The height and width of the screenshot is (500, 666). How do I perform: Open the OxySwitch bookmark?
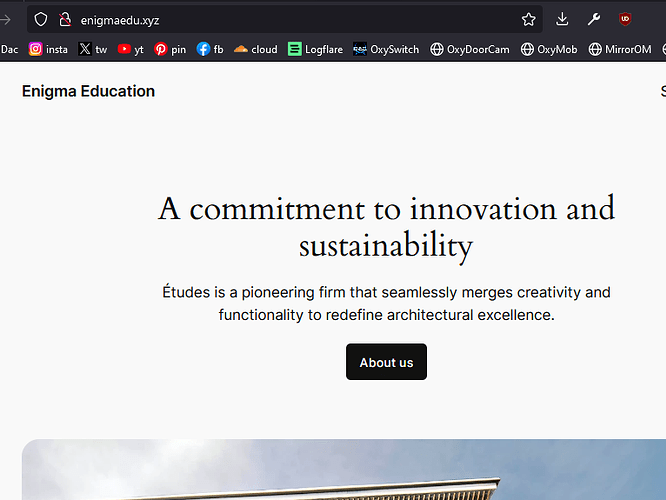tap(386, 49)
